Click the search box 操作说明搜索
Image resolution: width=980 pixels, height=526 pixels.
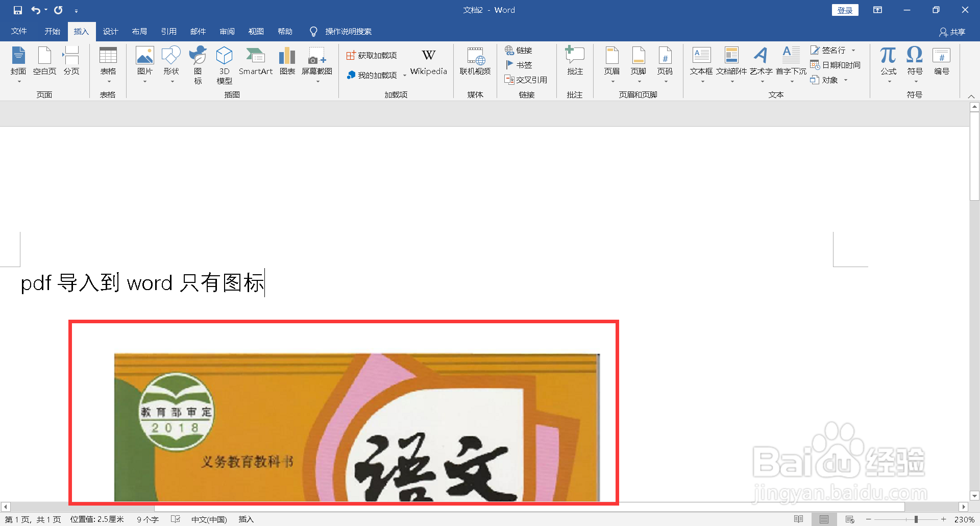[348, 31]
